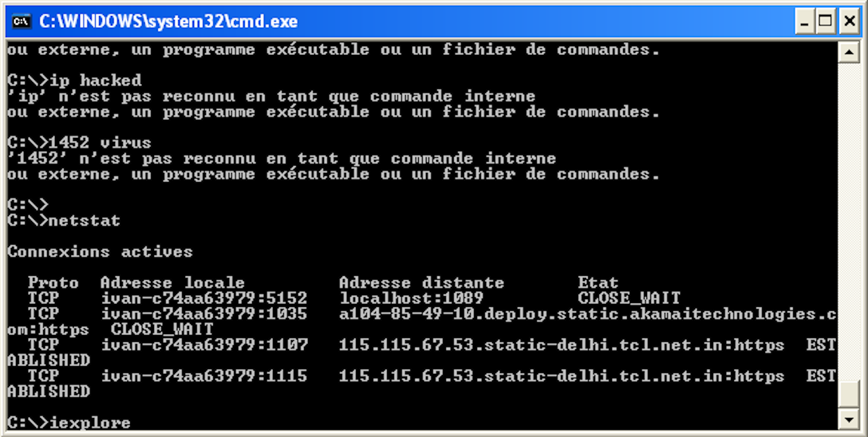
Task: Open the cmd.exe system menu icon
Action: pos(21,21)
